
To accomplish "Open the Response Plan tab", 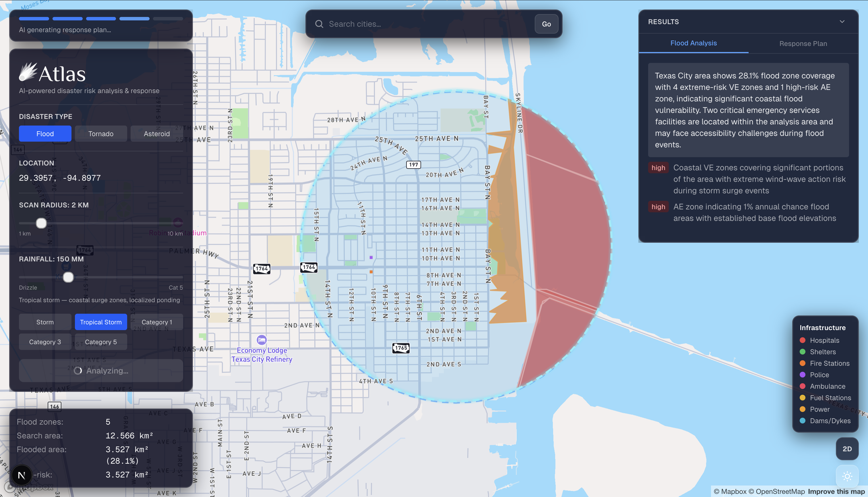I will [x=803, y=43].
